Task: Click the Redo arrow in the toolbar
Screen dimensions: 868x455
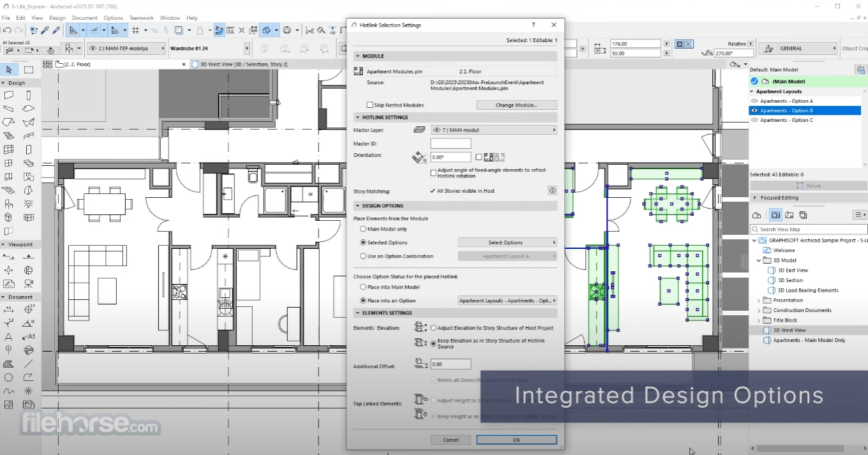Action: [19, 30]
